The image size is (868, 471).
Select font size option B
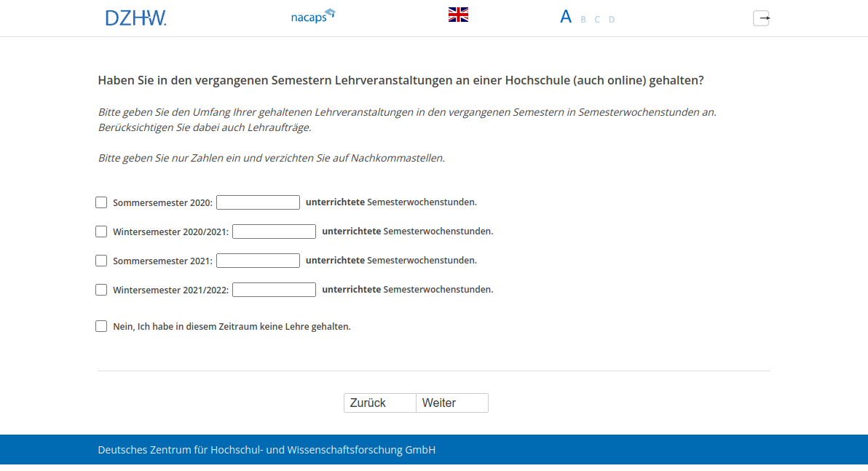coord(583,20)
